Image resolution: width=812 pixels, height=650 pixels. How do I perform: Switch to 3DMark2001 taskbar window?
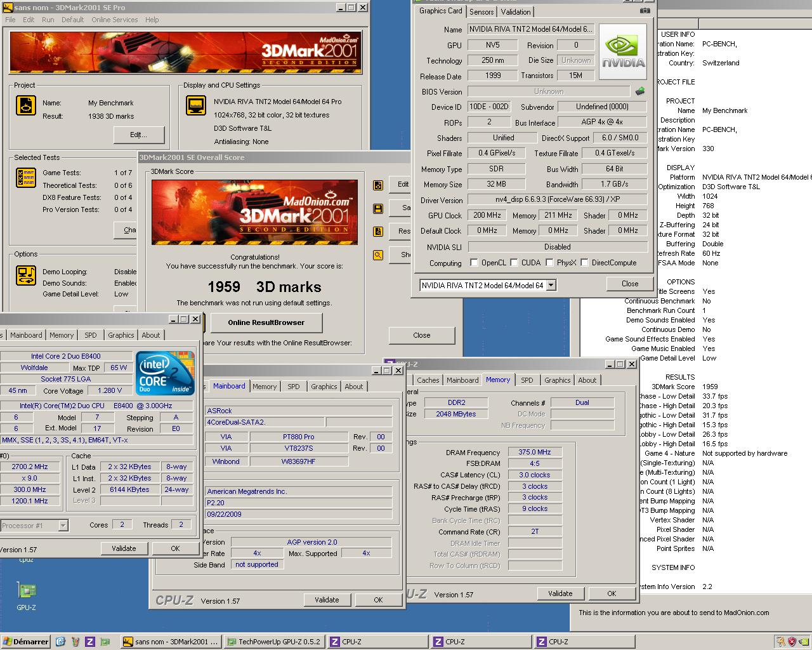point(170,642)
